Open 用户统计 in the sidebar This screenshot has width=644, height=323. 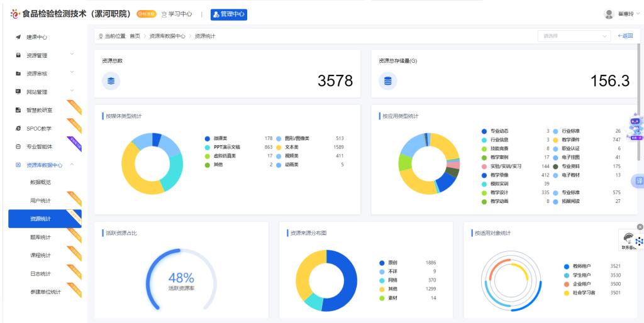[41, 201]
